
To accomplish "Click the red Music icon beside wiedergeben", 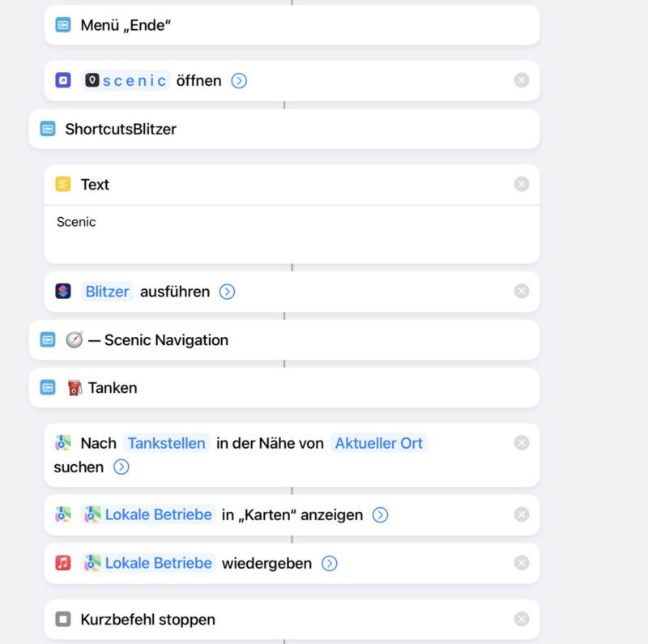I will tap(63, 563).
